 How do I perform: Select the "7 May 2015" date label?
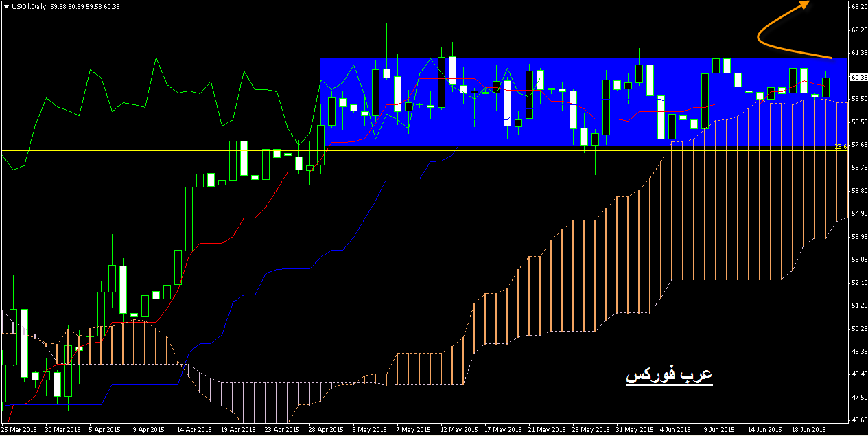(413, 431)
